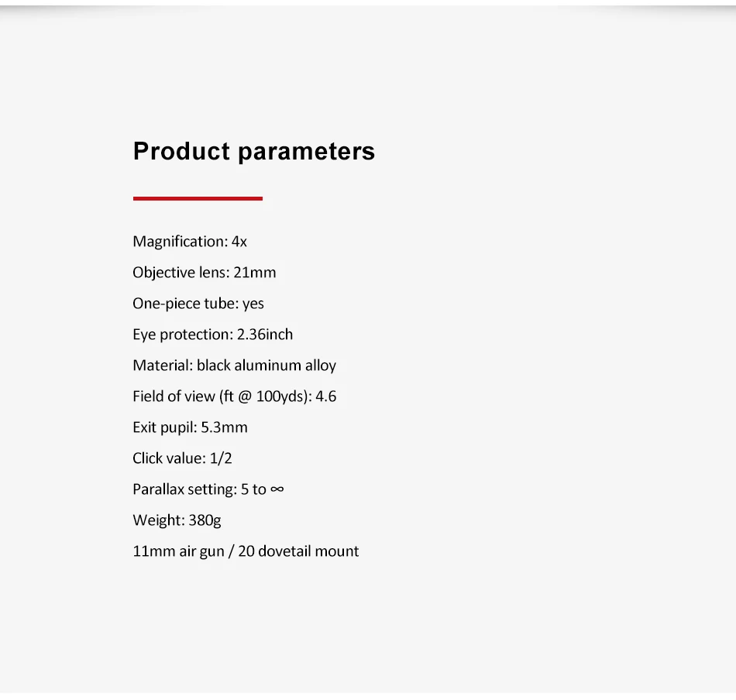Image resolution: width=736 pixels, height=700 pixels.
Task: Click the Parallax setting line
Action: (x=208, y=489)
